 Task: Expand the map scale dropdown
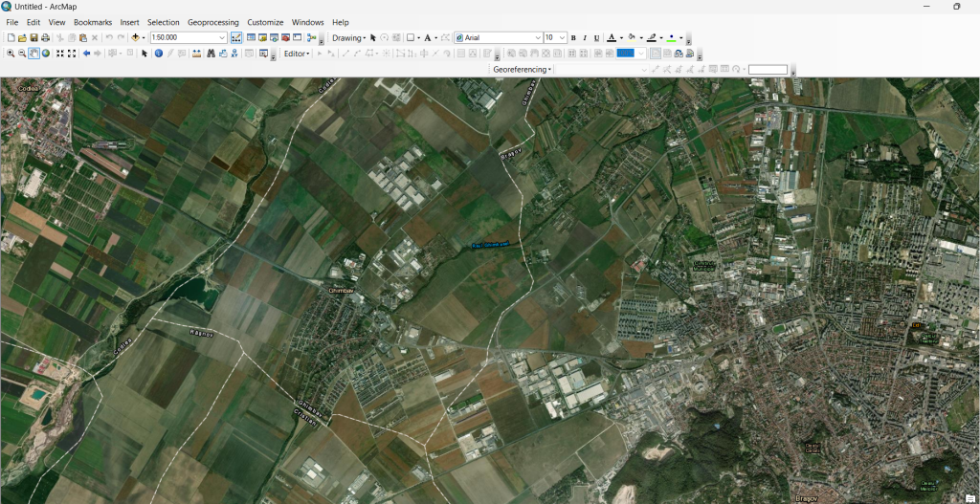click(222, 37)
